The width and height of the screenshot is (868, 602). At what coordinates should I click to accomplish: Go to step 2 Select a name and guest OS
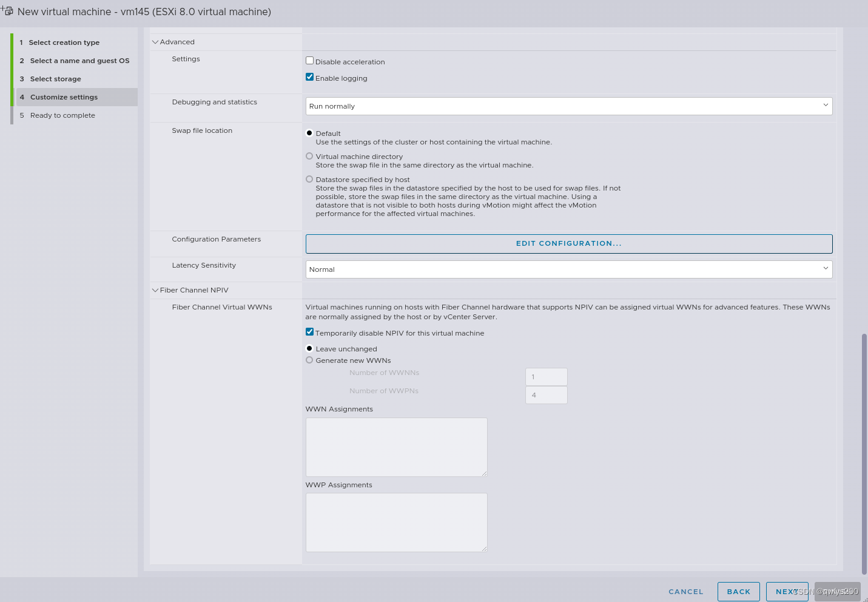pyautogui.click(x=74, y=61)
